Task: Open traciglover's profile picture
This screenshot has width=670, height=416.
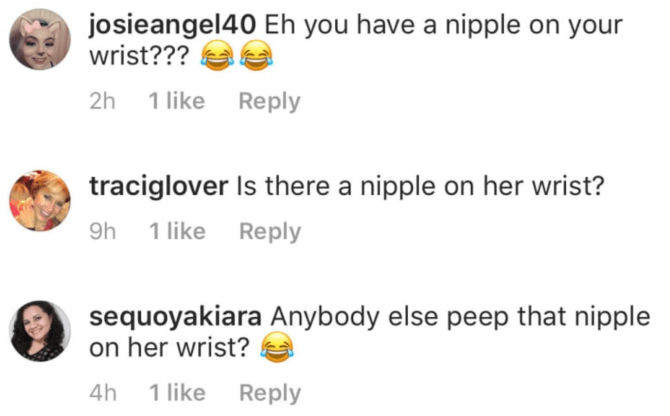Action: pos(40,200)
